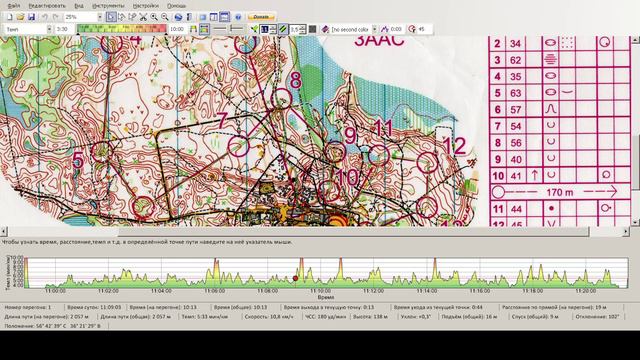Click the map horizontal scrollbar right arrow

(626, 231)
